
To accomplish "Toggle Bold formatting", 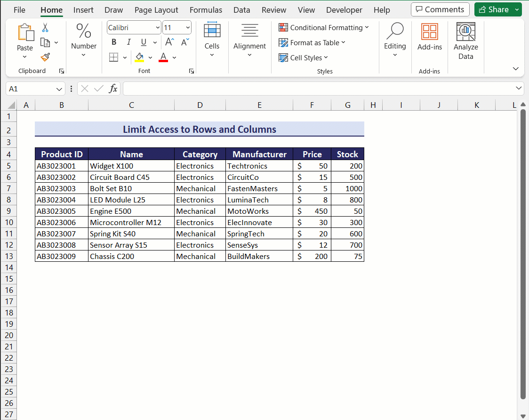I will [114, 42].
